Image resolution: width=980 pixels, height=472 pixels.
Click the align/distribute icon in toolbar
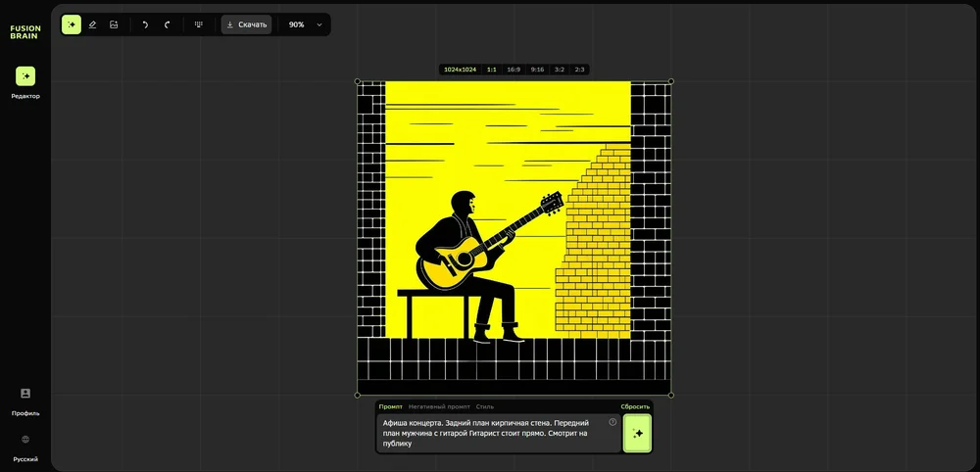[199, 24]
